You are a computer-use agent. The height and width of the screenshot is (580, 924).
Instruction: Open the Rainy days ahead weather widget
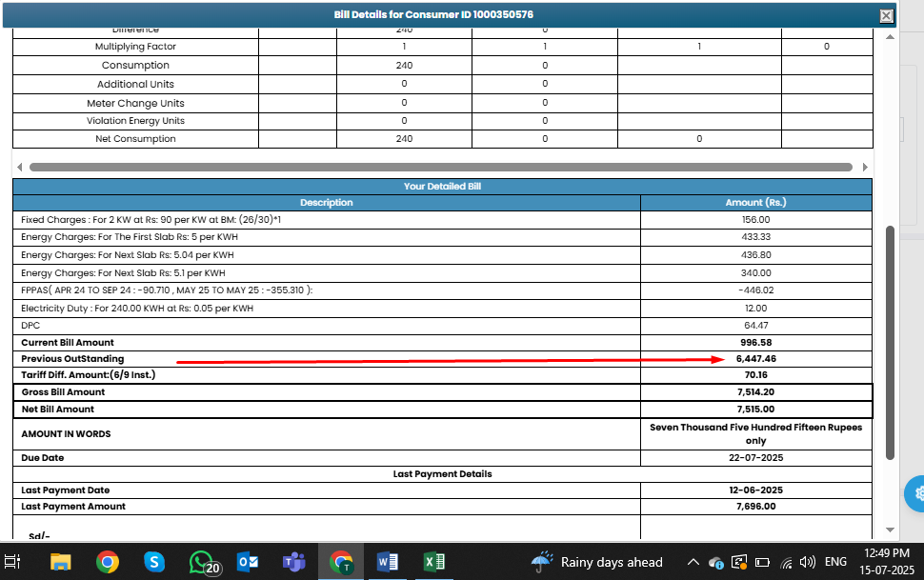pyautogui.click(x=597, y=562)
